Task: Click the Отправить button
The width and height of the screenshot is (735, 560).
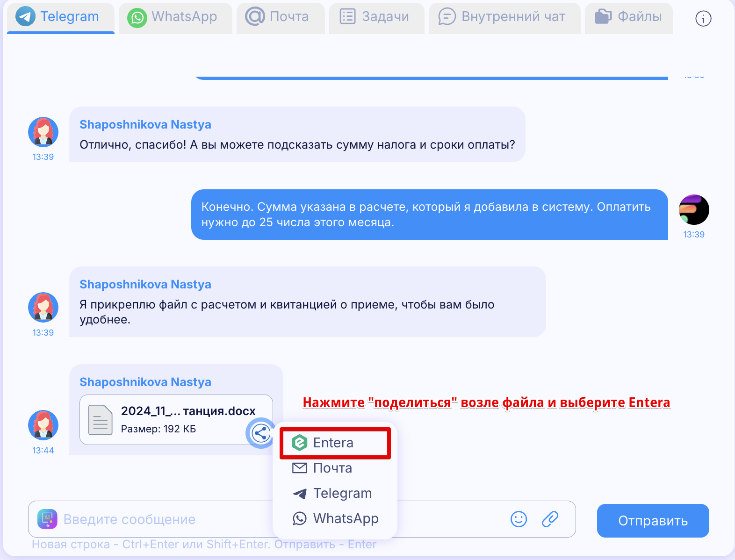Action: (653, 521)
